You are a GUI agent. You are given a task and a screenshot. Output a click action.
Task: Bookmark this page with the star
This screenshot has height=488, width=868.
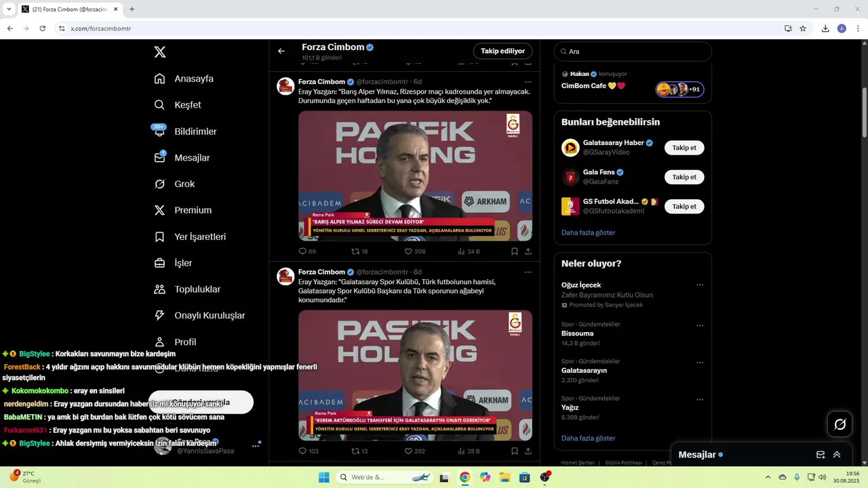803,28
